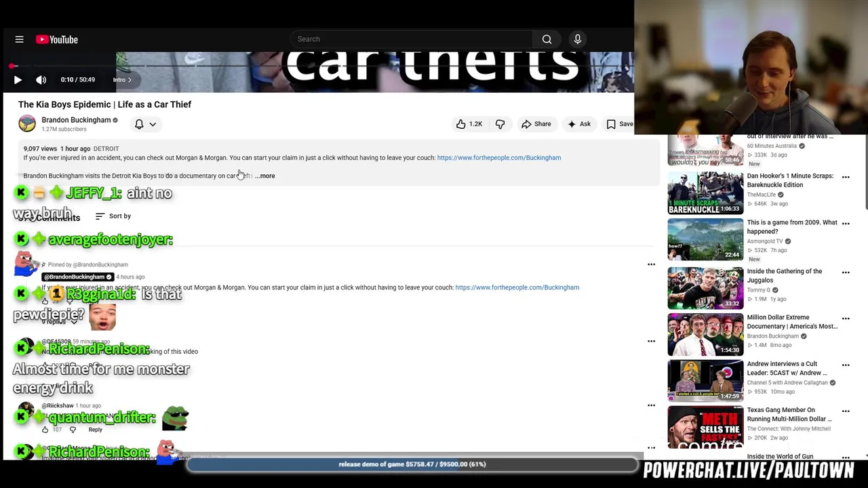Screen dimensions: 868x488
Task: Open the Brandon Buckingham channel name
Action: (76, 120)
